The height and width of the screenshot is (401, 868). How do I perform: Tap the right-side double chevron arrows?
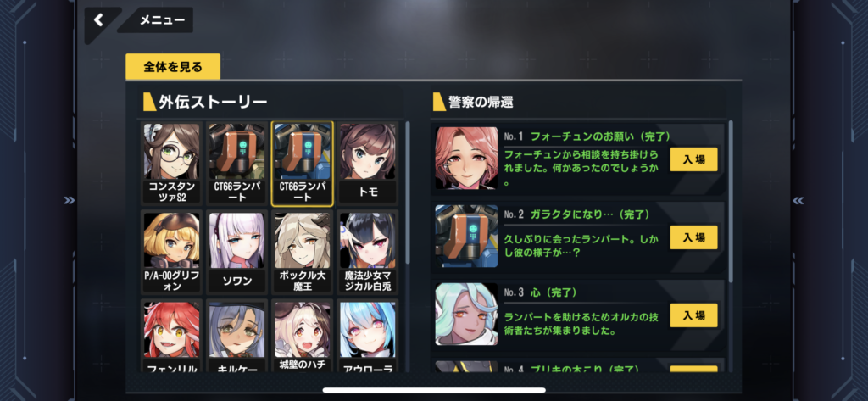click(797, 200)
